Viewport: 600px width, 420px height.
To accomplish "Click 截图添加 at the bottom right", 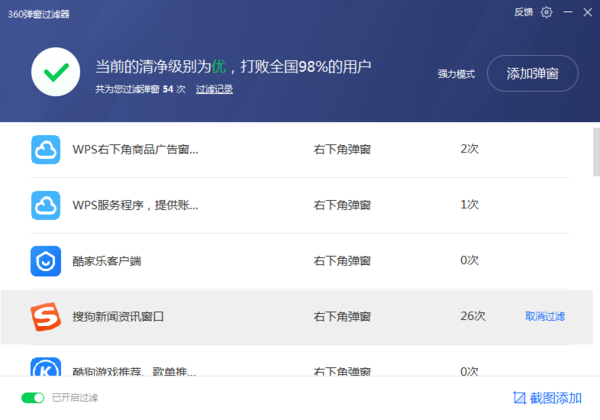I will pos(547,398).
